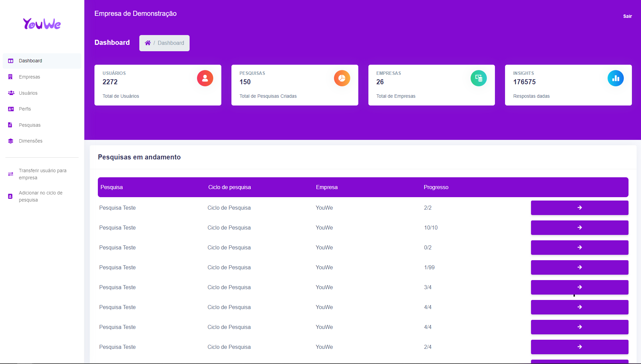The width and height of the screenshot is (641, 364).
Task: Open the survey with progress 2/2
Action: click(579, 208)
